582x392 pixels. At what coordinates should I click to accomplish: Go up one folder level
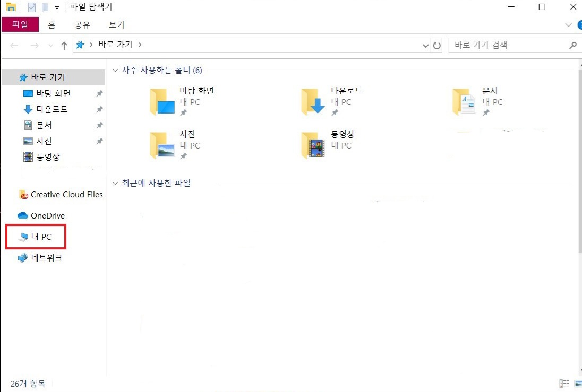point(64,45)
